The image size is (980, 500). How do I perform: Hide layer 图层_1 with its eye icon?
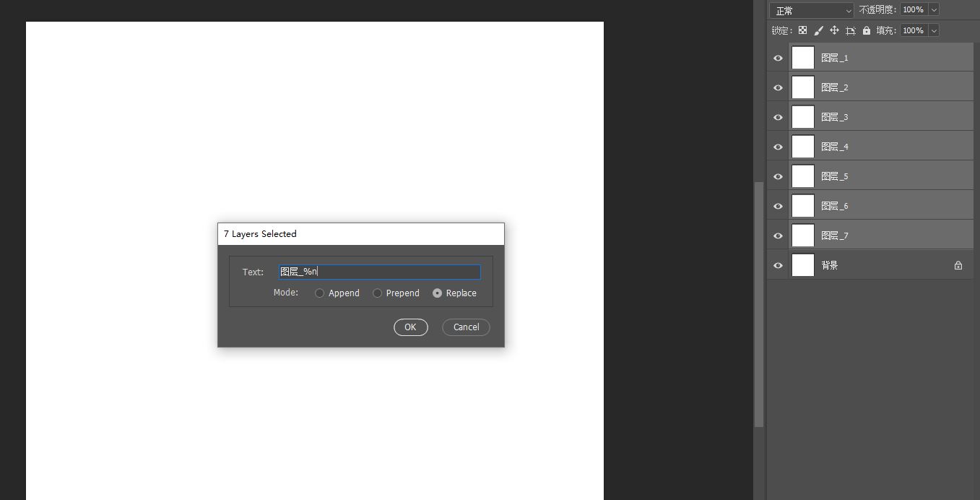(778, 58)
